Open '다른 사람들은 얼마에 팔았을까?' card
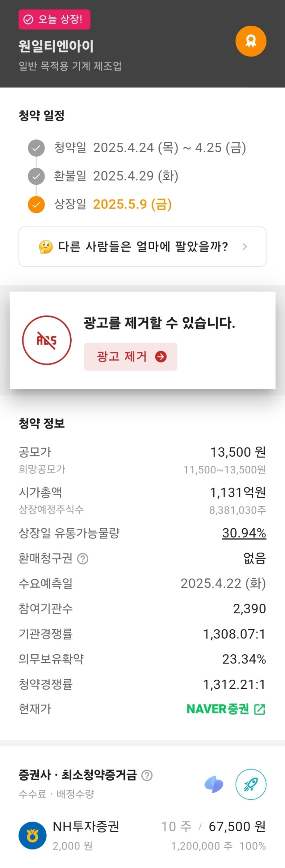285x868 pixels. coord(142,247)
